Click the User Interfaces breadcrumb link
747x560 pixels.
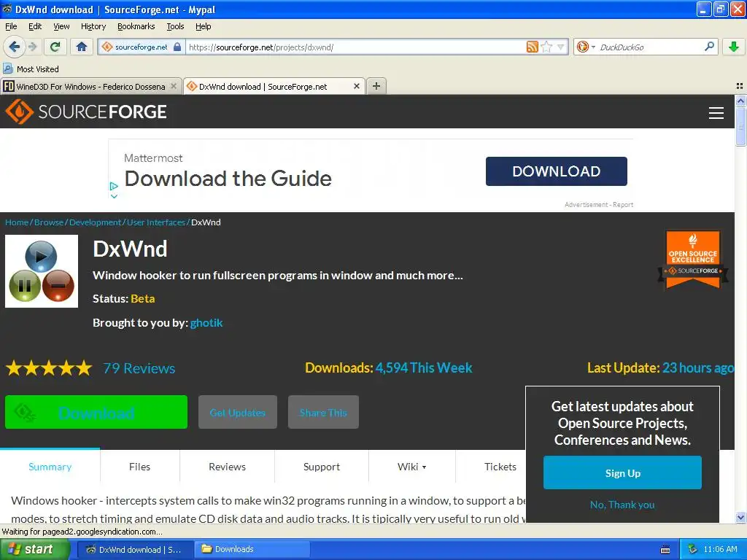(156, 222)
